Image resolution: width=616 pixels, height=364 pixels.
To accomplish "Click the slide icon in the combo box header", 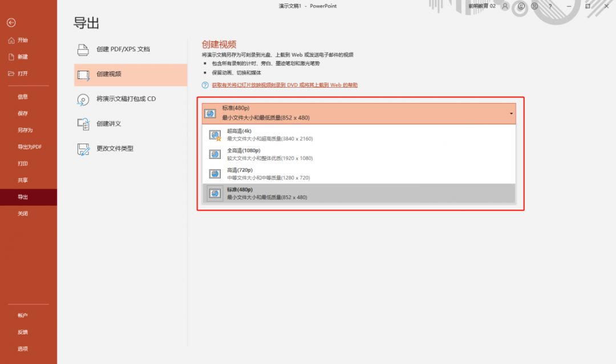I will pos(210,114).
